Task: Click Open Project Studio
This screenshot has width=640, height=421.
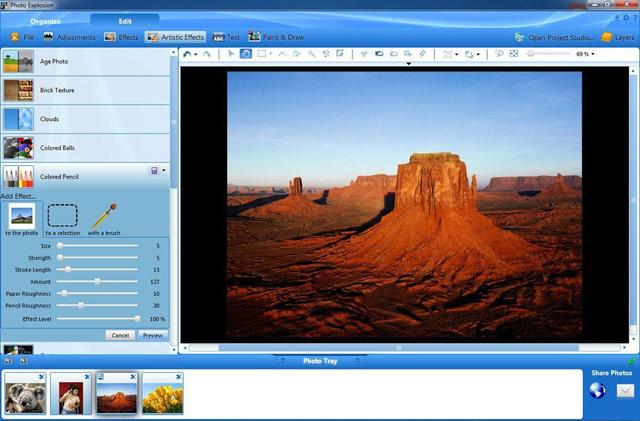Action: (x=554, y=38)
